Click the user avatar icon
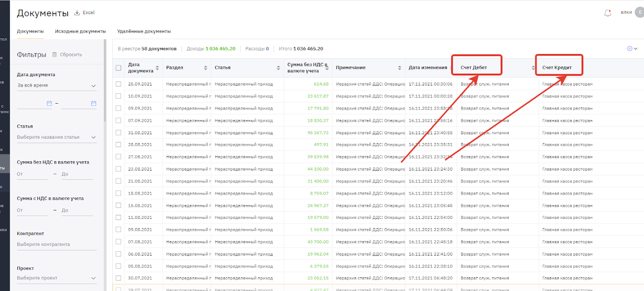 (639, 12)
